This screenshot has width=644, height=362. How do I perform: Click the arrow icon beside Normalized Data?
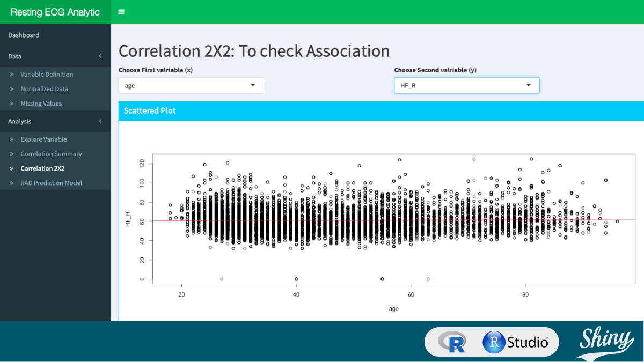(x=12, y=88)
